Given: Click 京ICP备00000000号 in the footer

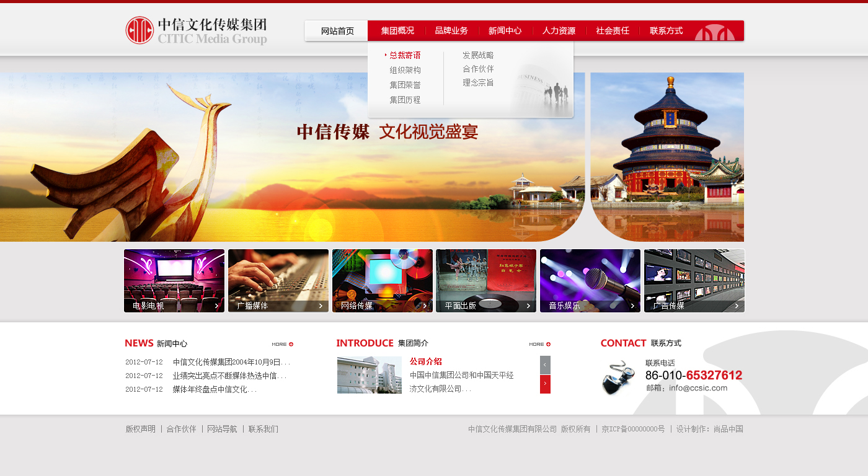Looking at the screenshot, I should (x=633, y=429).
